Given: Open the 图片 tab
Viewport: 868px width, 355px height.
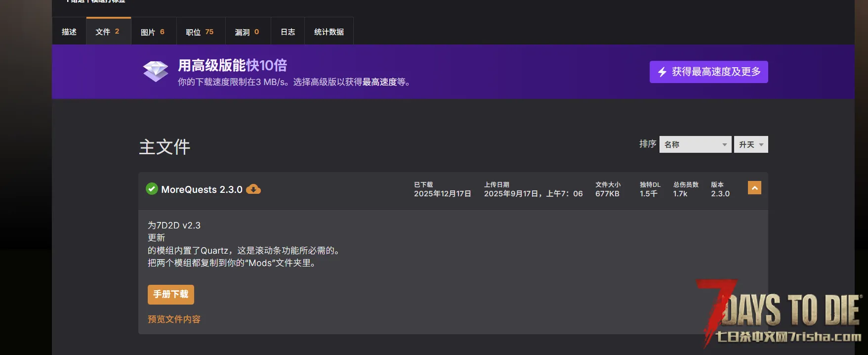Looking at the screenshot, I should tap(153, 32).
